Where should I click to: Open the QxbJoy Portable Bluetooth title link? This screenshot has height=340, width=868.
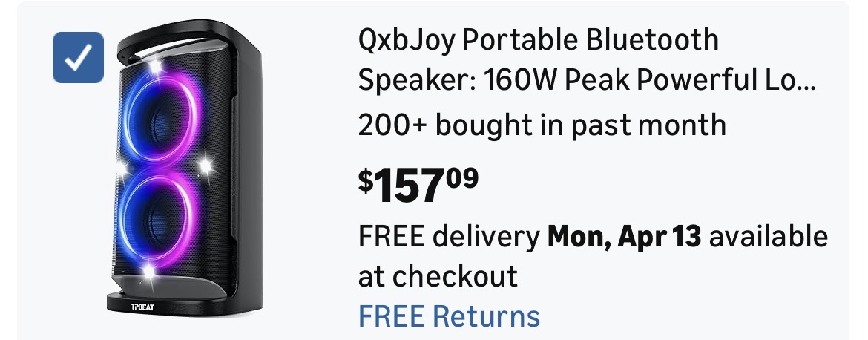(538, 39)
